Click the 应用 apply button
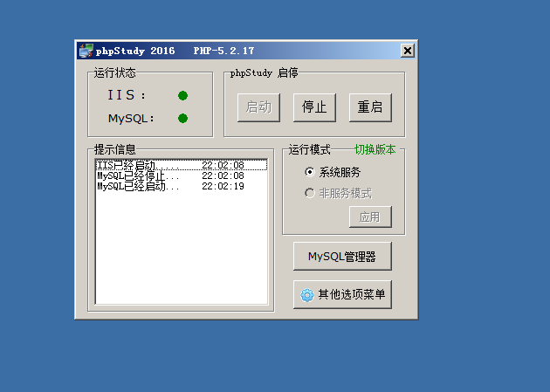The width and height of the screenshot is (550, 392). click(x=370, y=217)
